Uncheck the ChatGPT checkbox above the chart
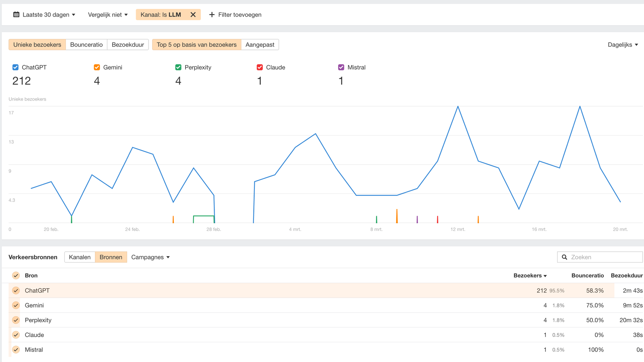 (15, 67)
